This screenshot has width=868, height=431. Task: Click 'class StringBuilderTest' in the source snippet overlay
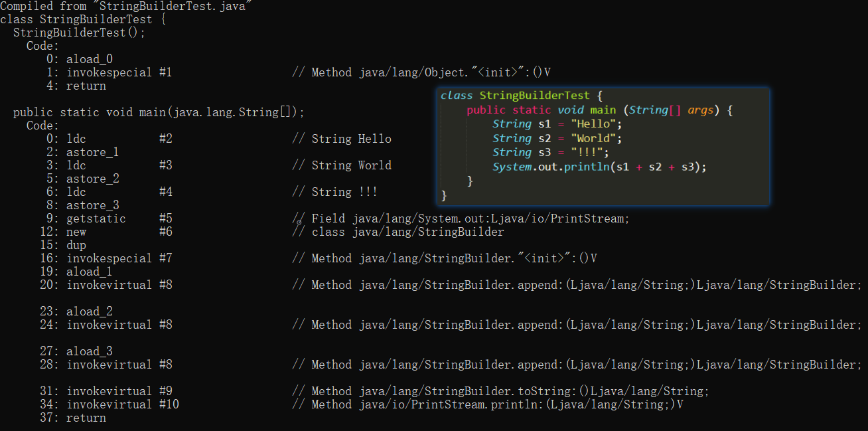pyautogui.click(x=514, y=96)
